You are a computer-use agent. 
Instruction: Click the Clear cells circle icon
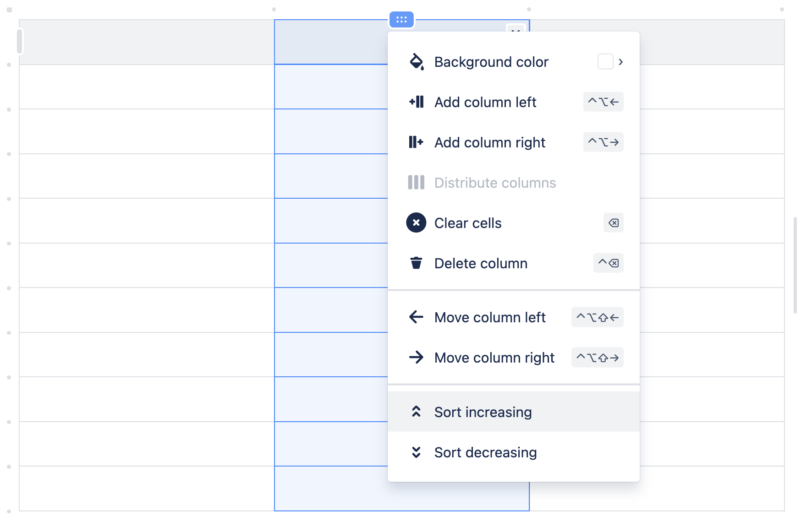coord(416,223)
